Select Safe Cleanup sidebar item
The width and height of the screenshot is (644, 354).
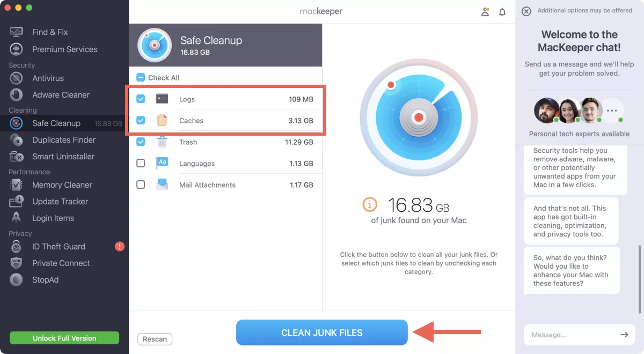click(64, 123)
